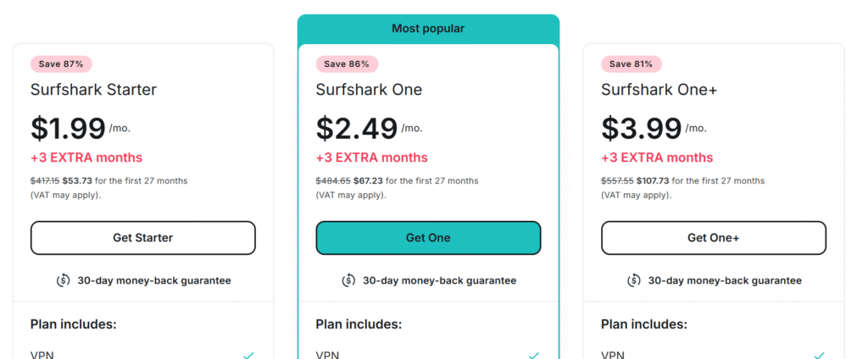Click the Save 81% badge
Image resolution: width=868 pixels, height=359 pixels.
[x=631, y=64]
